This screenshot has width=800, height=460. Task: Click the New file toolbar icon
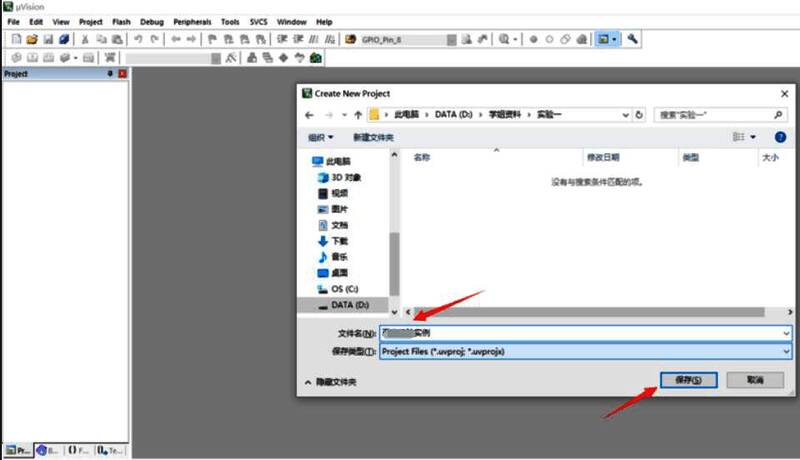(x=15, y=39)
